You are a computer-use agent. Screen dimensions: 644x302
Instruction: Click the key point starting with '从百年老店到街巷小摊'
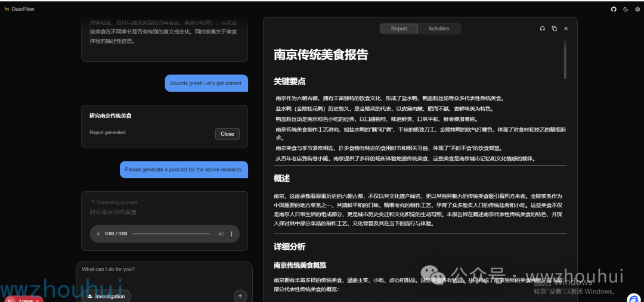[407, 158]
